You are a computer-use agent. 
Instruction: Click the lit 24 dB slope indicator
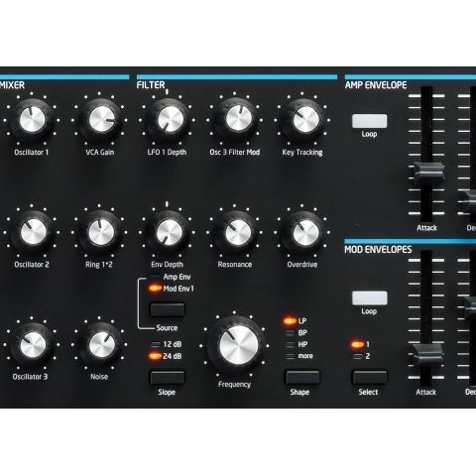click(155, 356)
